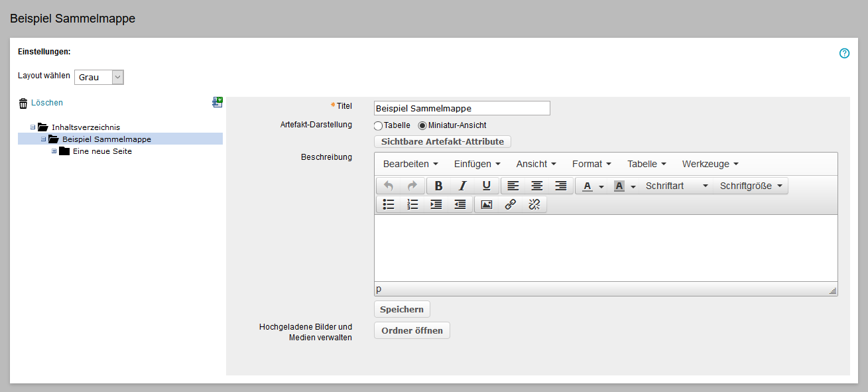
Task: Toggle italic text formatting
Action: tap(462, 186)
